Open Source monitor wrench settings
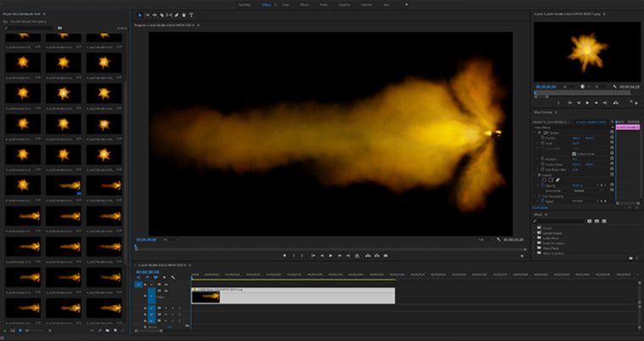 click(615, 86)
